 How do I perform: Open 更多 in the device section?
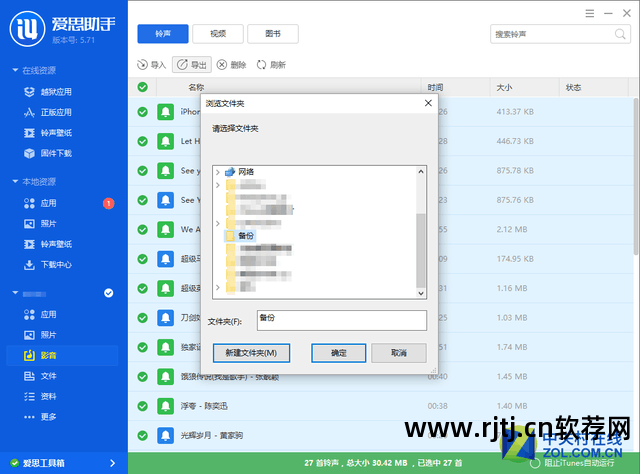coord(40,417)
